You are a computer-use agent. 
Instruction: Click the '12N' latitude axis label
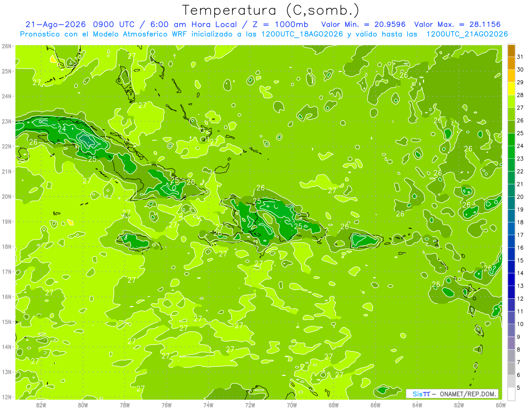click(7, 397)
